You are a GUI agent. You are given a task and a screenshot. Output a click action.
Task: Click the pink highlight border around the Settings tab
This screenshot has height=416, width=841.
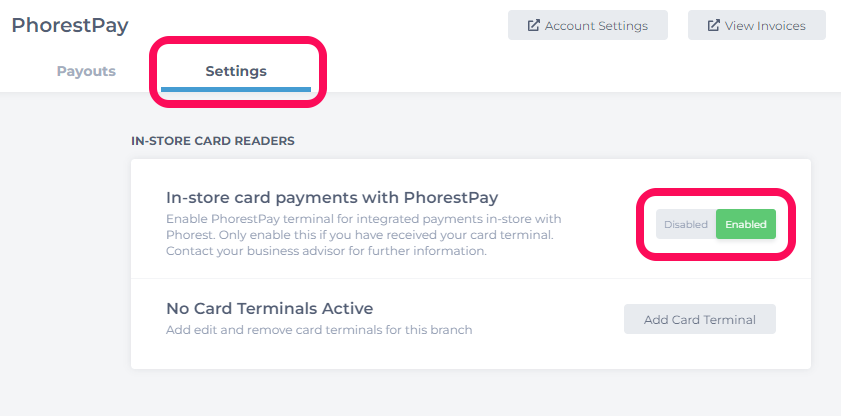point(238,40)
